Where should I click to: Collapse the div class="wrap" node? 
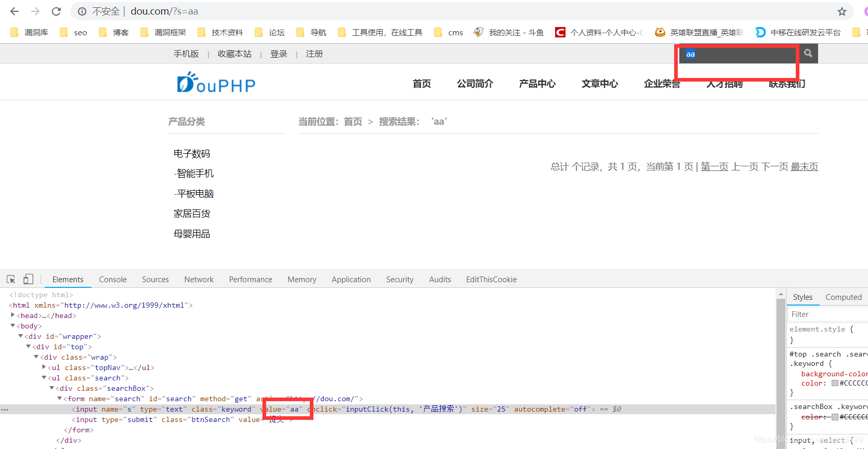(x=36, y=357)
